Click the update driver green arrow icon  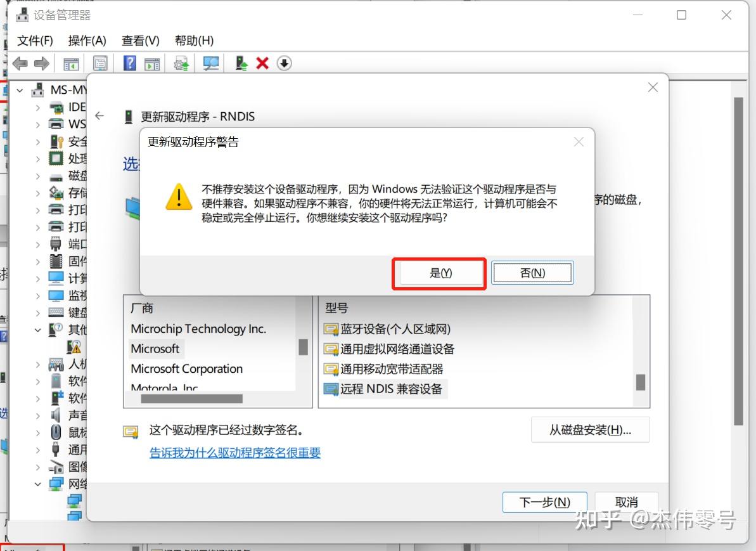[x=241, y=63]
